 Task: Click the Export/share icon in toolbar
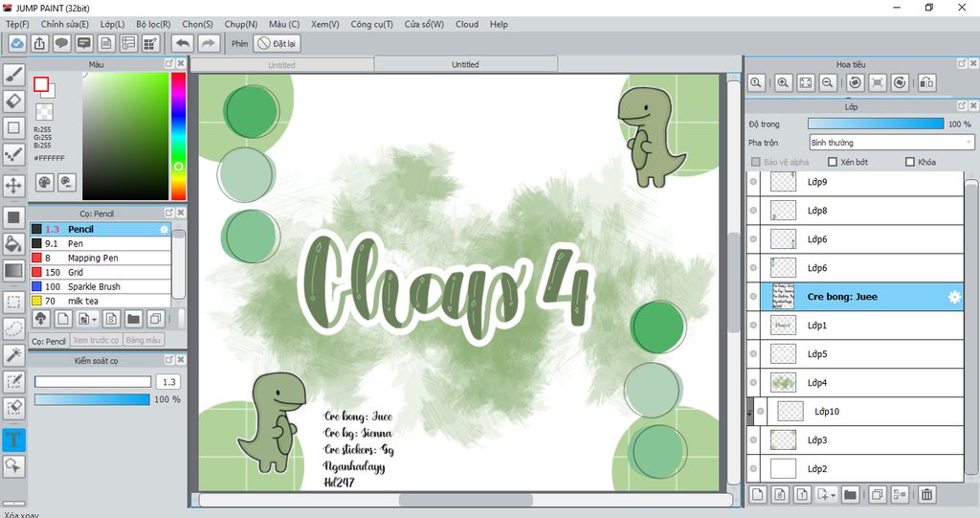[x=38, y=43]
